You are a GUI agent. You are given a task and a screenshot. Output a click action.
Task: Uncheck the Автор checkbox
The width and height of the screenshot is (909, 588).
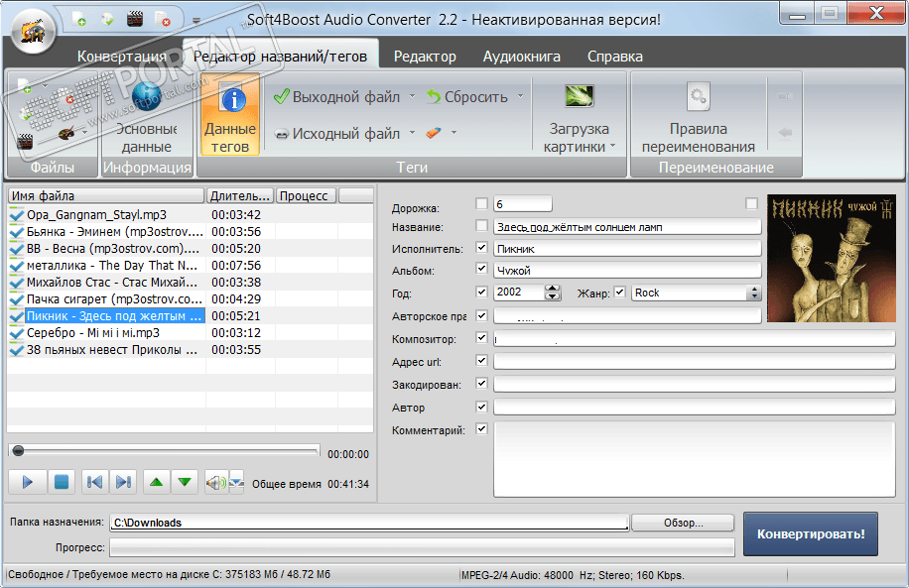click(481, 407)
